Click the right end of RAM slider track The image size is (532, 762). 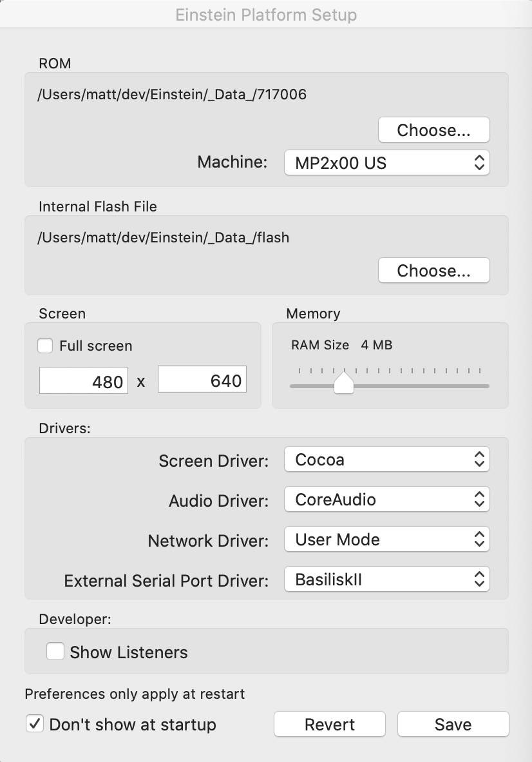pyautogui.click(x=486, y=386)
